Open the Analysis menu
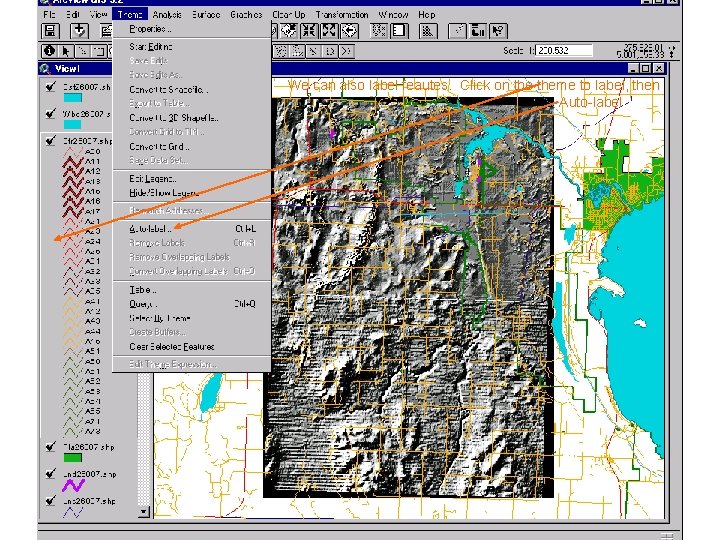Screen dimensions: 720x540 point(167,15)
